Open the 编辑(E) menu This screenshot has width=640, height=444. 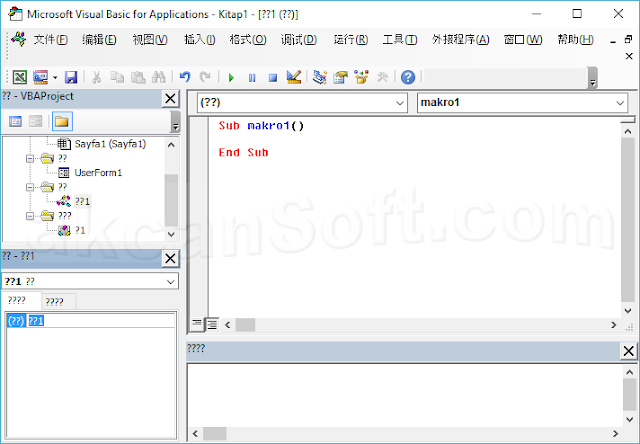pyautogui.click(x=99, y=40)
